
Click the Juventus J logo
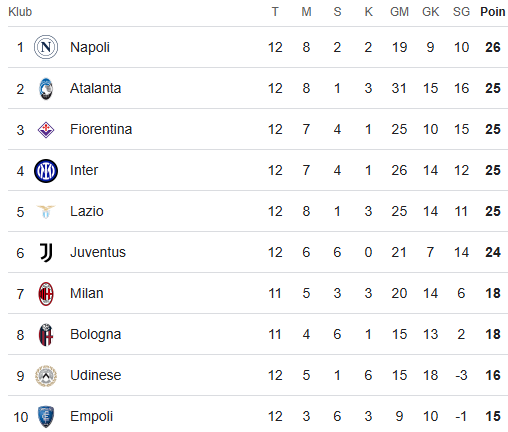pyautogui.click(x=46, y=253)
